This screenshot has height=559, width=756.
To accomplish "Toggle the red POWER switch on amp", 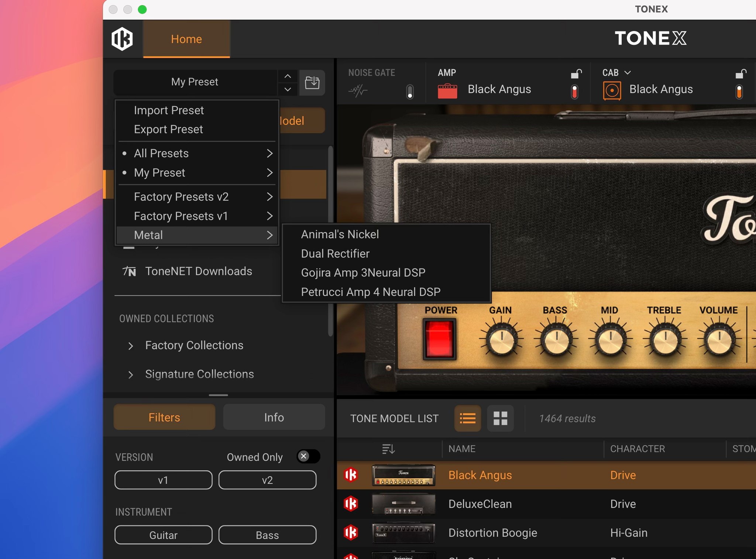I will click(x=439, y=339).
